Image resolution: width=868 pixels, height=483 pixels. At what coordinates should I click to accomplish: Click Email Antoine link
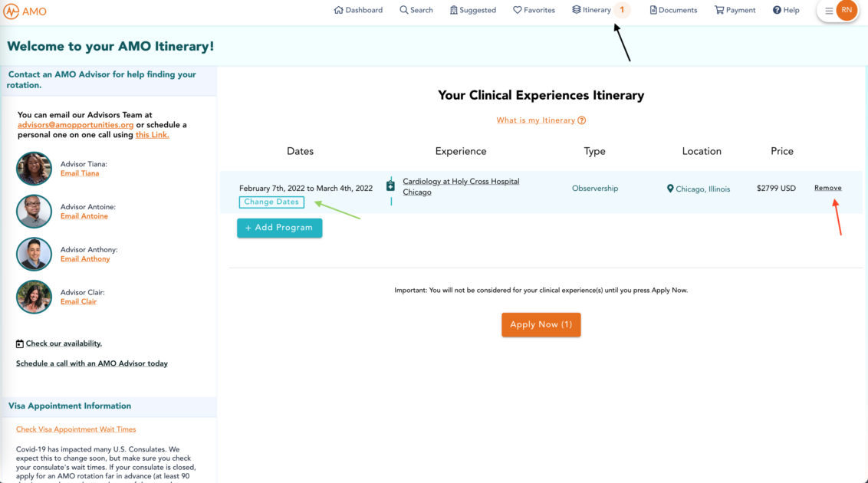click(x=84, y=215)
